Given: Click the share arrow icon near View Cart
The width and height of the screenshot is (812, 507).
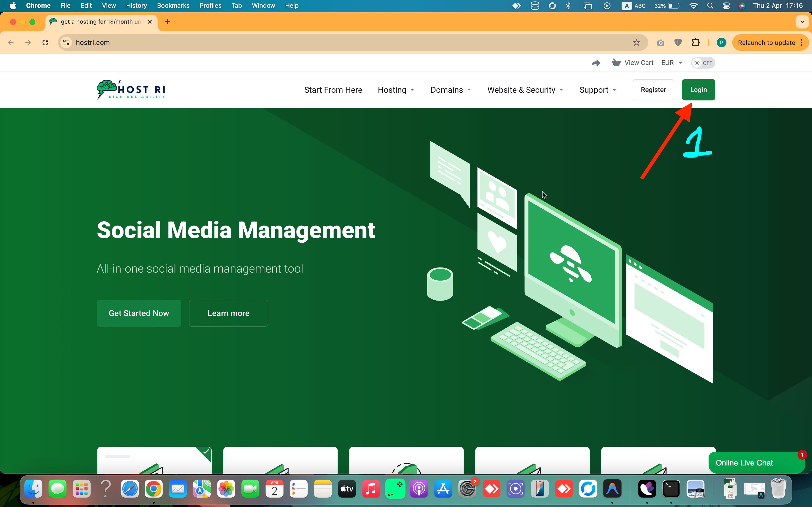Looking at the screenshot, I should click(x=596, y=63).
